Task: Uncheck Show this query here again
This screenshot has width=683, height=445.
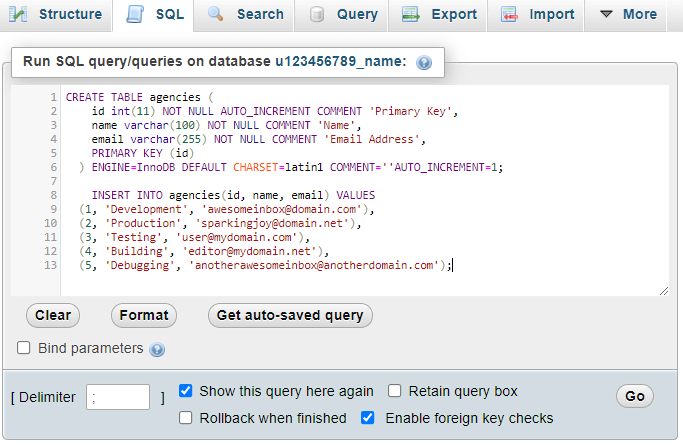Action: [185, 391]
